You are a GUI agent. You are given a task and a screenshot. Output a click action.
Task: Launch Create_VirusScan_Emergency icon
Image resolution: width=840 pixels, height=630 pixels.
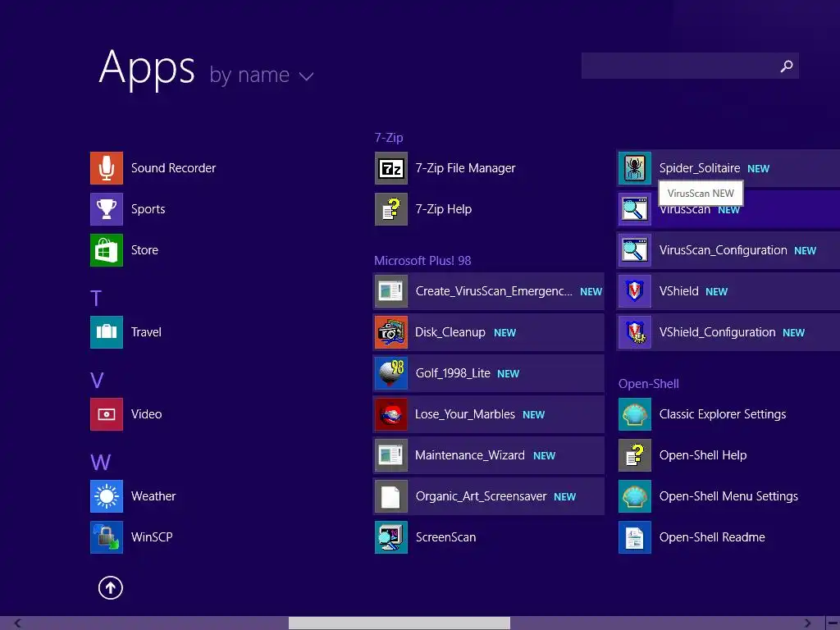point(391,291)
